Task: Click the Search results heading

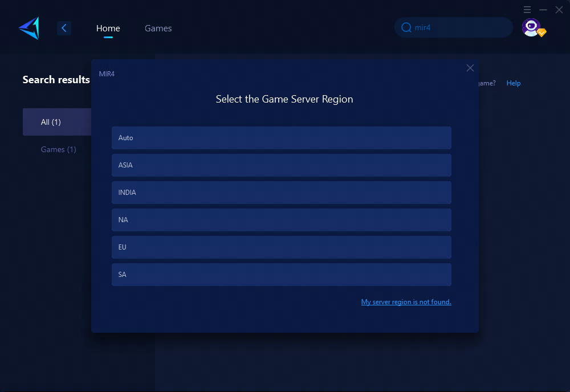Action: coord(56,80)
